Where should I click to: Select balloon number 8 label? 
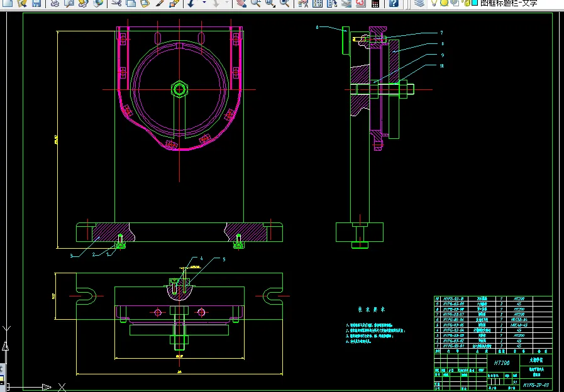point(443,44)
